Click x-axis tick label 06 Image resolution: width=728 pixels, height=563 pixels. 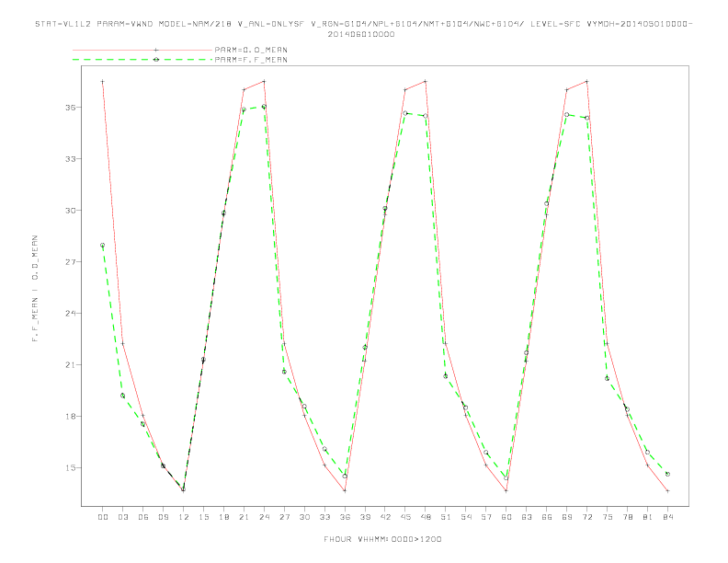[143, 517]
